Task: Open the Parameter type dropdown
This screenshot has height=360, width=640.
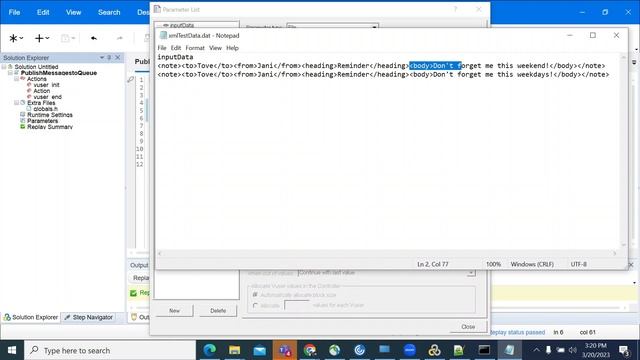Action: coord(374,27)
